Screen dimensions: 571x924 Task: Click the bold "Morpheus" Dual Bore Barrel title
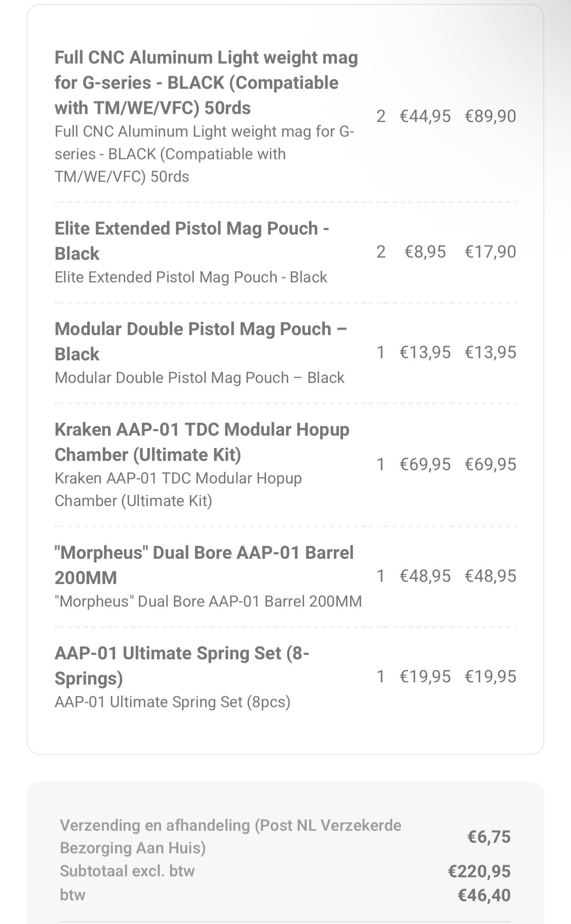tap(204, 565)
